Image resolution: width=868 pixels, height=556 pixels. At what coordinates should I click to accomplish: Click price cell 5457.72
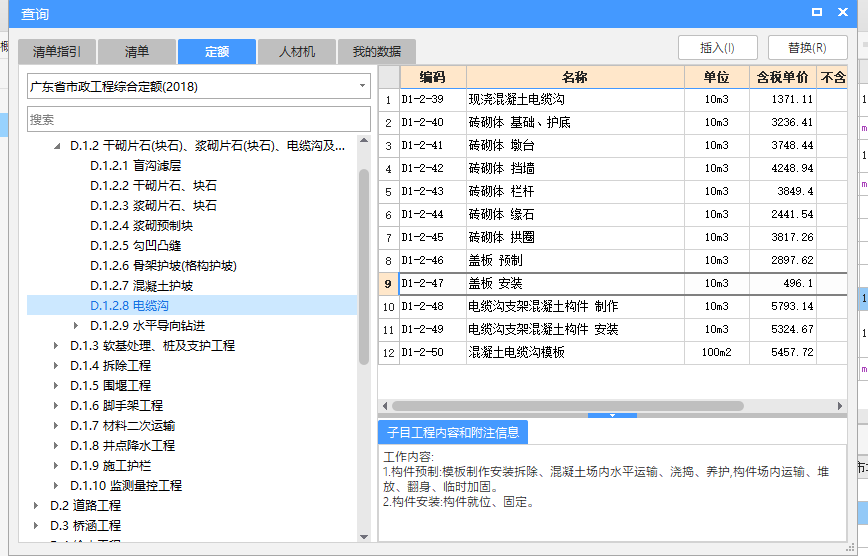tap(783, 352)
